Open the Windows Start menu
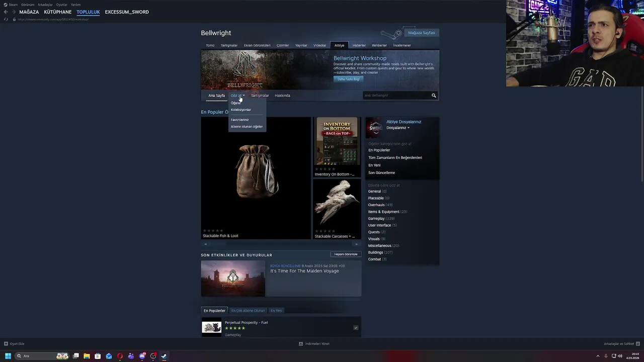The width and height of the screenshot is (644, 362). tap(8, 356)
